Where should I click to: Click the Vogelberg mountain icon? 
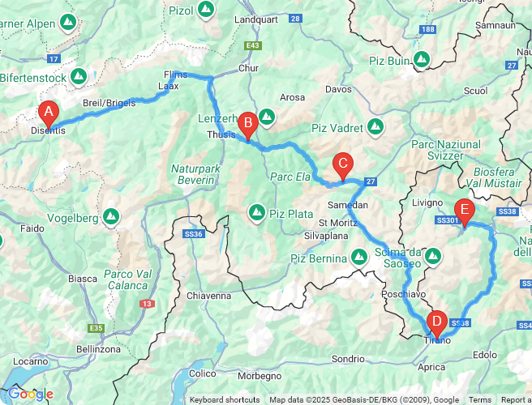111,217
